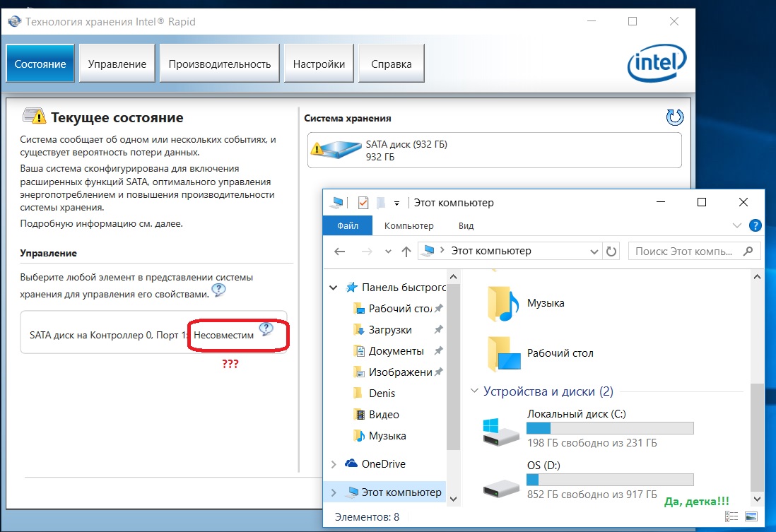The height and width of the screenshot is (532, 776).
Task: Click the address bar path Этот компьютер
Action: tap(491, 251)
